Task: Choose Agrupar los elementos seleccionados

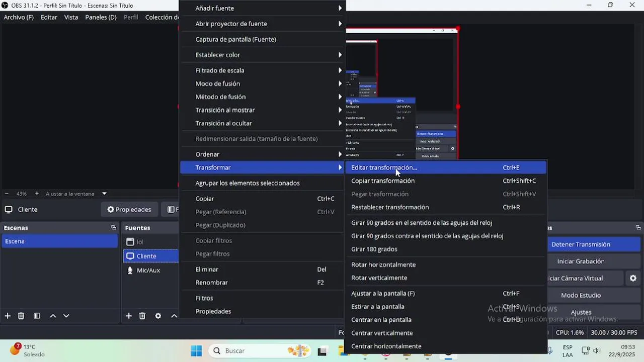Action: point(262,183)
